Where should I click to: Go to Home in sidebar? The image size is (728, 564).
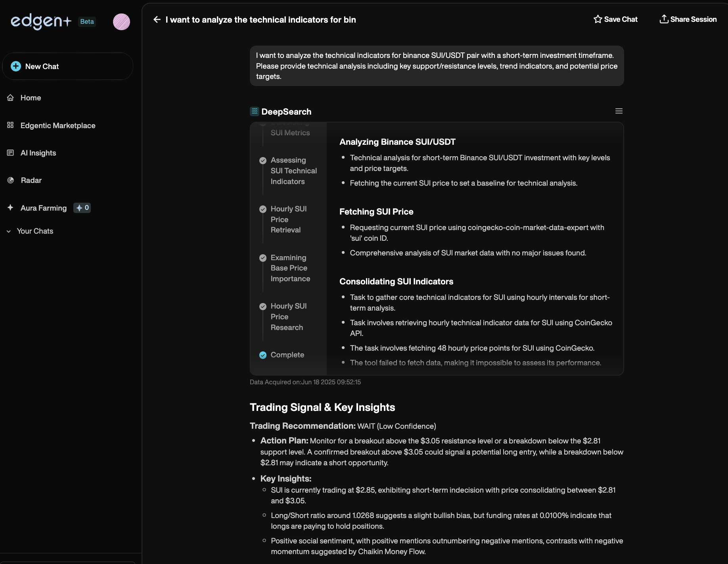(x=31, y=98)
